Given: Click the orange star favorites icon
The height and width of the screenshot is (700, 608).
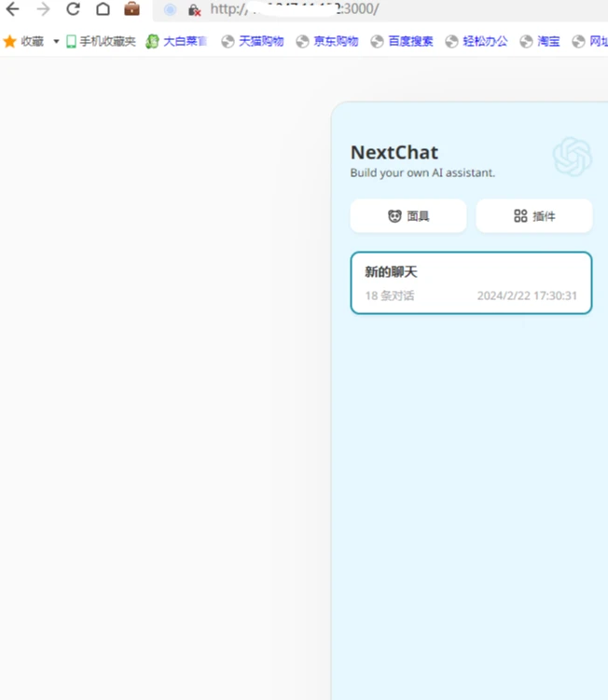Looking at the screenshot, I should click(x=10, y=42).
